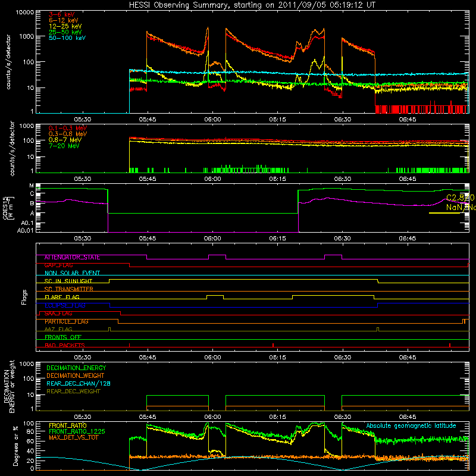Click the first red bad packets marker
Screen dimensions: 476x476
130,345
